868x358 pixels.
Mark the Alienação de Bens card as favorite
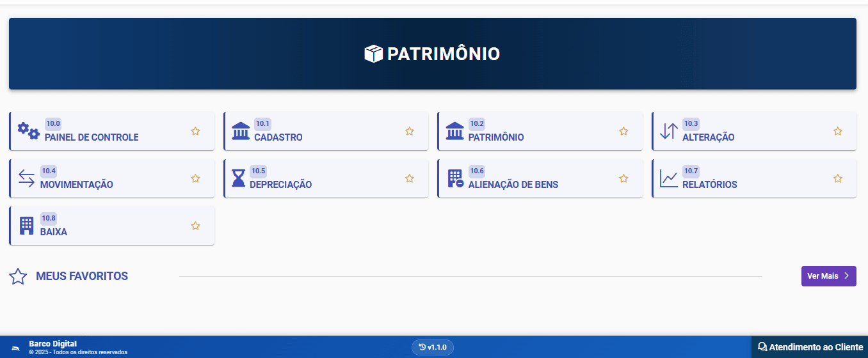(623, 178)
